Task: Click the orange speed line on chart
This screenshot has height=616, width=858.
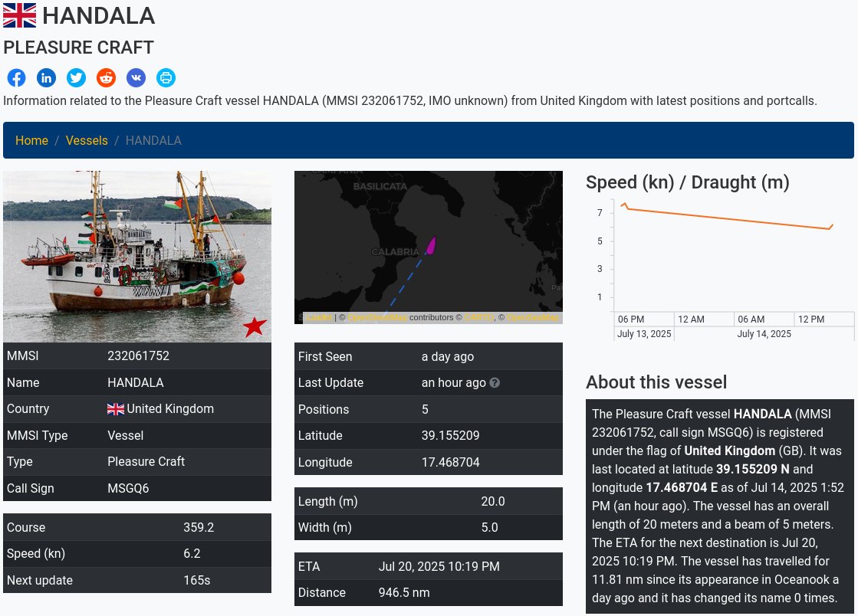Action: [728, 218]
